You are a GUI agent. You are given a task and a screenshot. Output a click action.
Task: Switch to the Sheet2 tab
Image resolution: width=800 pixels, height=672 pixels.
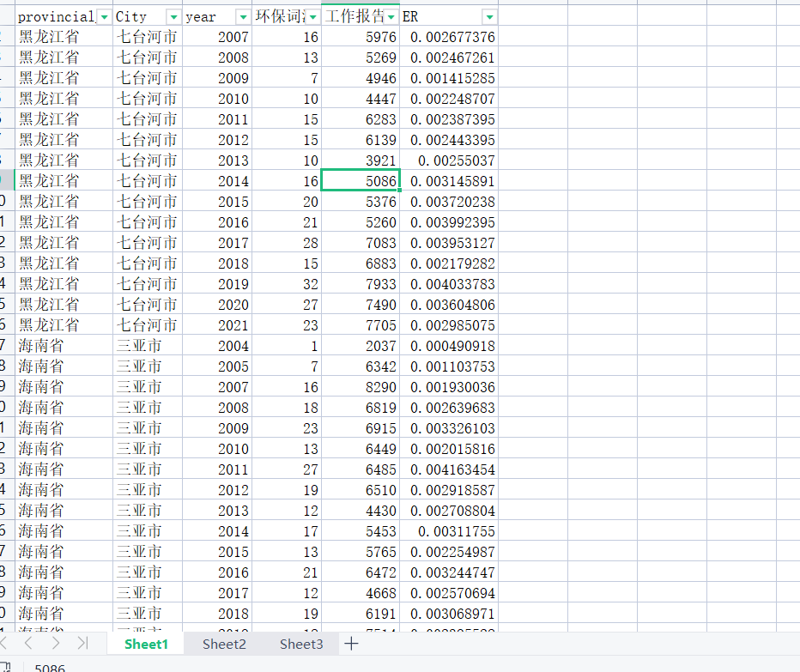(x=224, y=644)
